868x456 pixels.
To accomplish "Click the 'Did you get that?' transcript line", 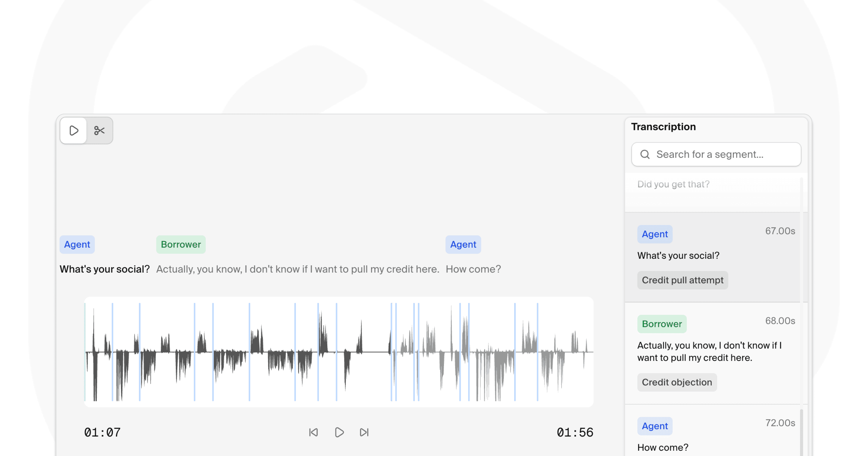I will [x=674, y=184].
